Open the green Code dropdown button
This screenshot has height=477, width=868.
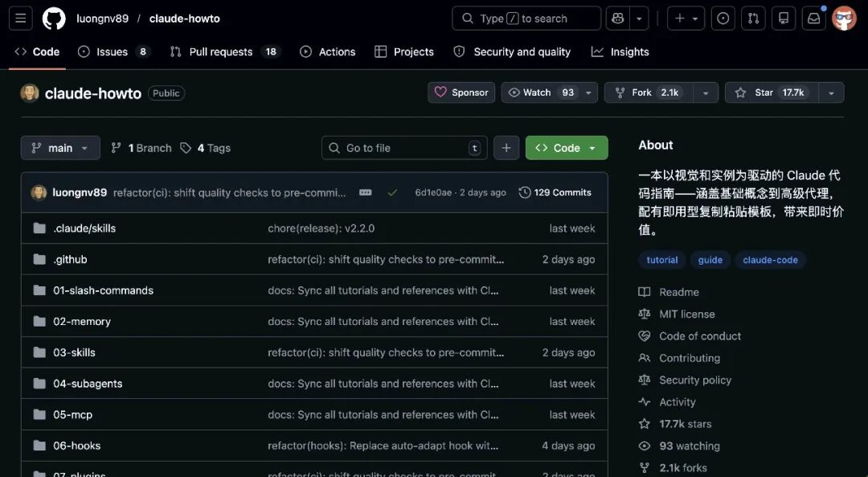(x=567, y=148)
